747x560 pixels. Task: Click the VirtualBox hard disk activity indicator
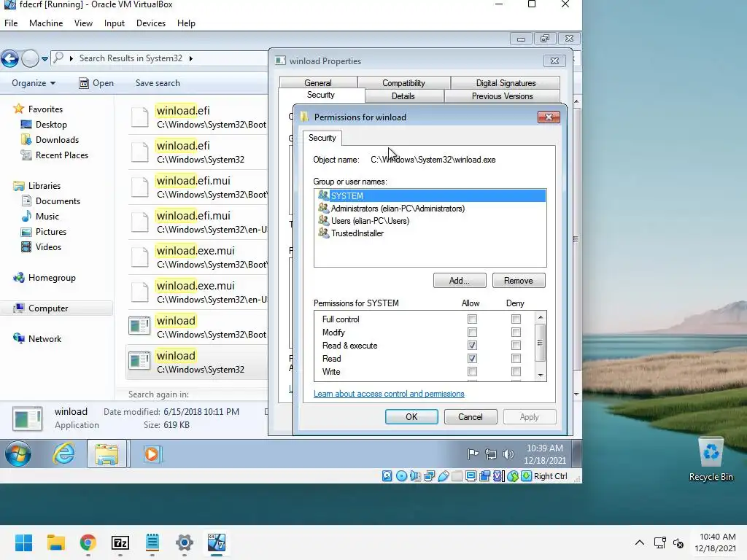pos(387,475)
